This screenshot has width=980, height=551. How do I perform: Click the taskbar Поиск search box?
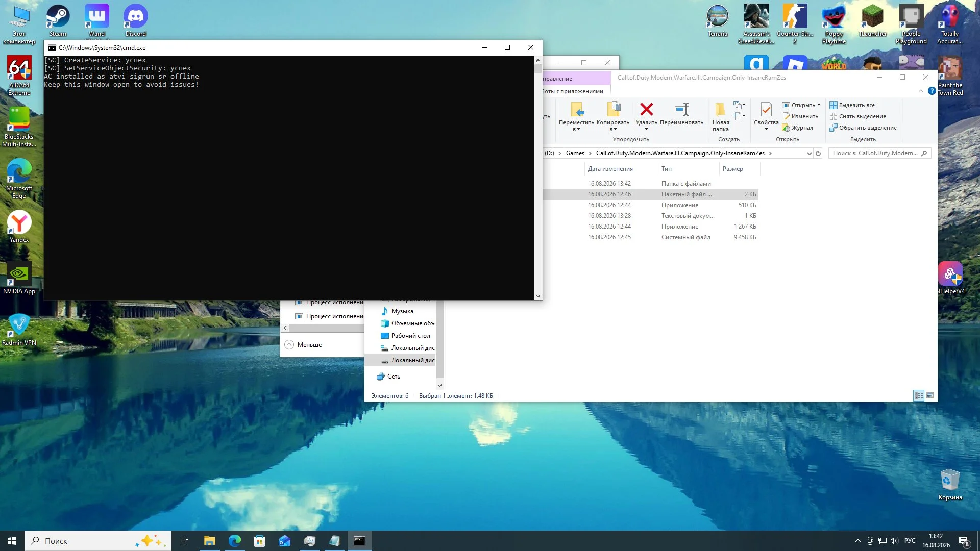click(x=98, y=541)
